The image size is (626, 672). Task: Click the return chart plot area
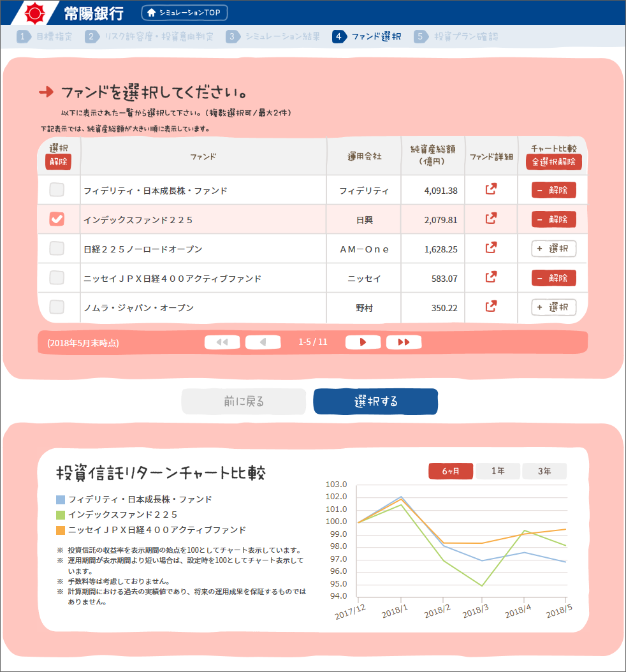tap(462, 541)
